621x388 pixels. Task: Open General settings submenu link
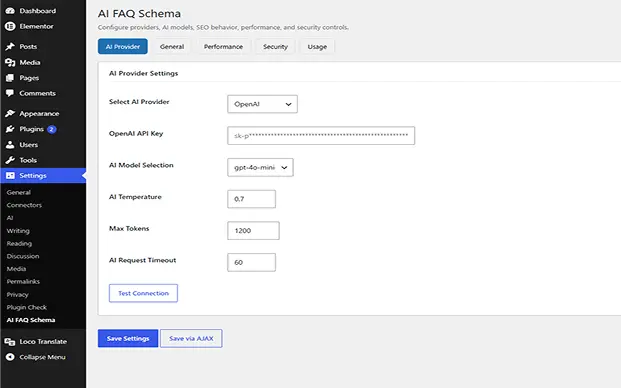[19, 192]
